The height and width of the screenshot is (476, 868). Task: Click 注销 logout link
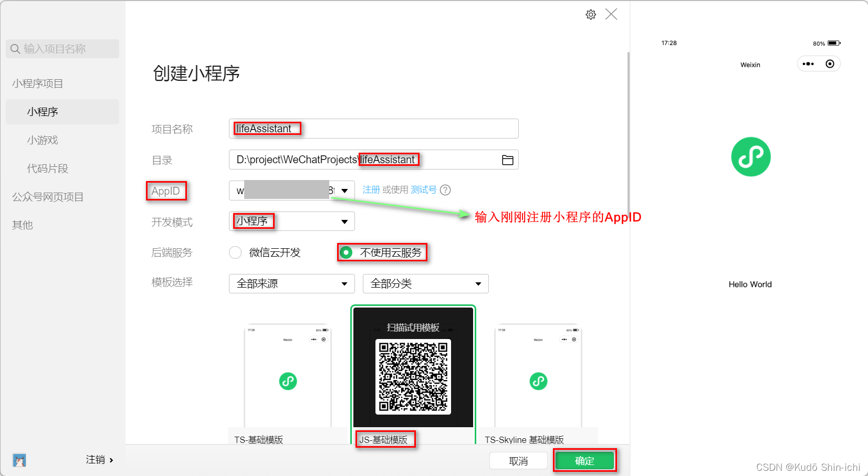tap(96, 460)
